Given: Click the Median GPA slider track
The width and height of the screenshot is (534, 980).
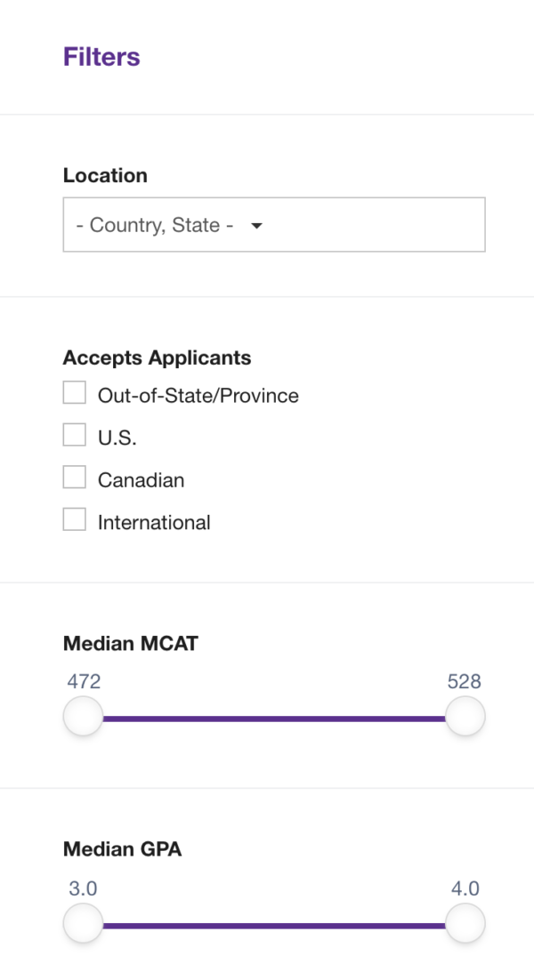Looking at the screenshot, I should pos(274,922).
